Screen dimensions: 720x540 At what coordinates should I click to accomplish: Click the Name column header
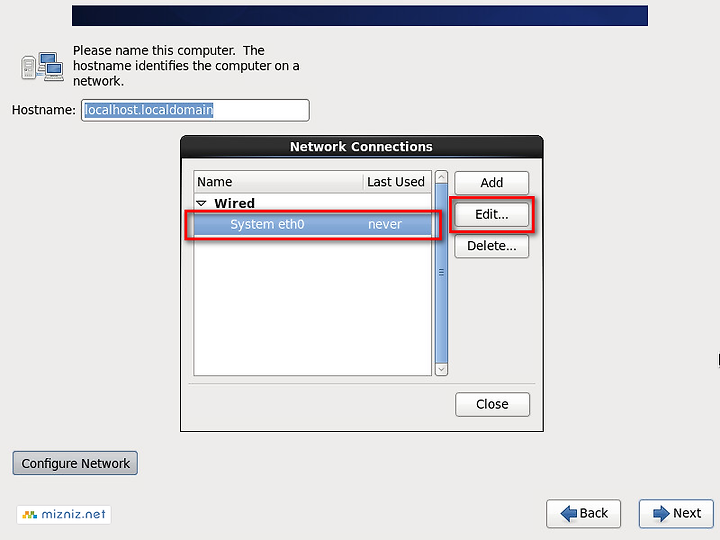(x=278, y=182)
